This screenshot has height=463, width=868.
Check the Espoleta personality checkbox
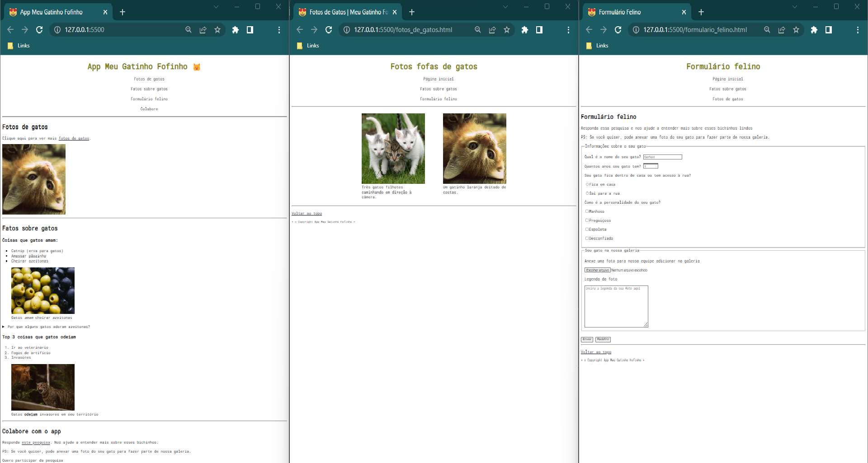click(587, 229)
